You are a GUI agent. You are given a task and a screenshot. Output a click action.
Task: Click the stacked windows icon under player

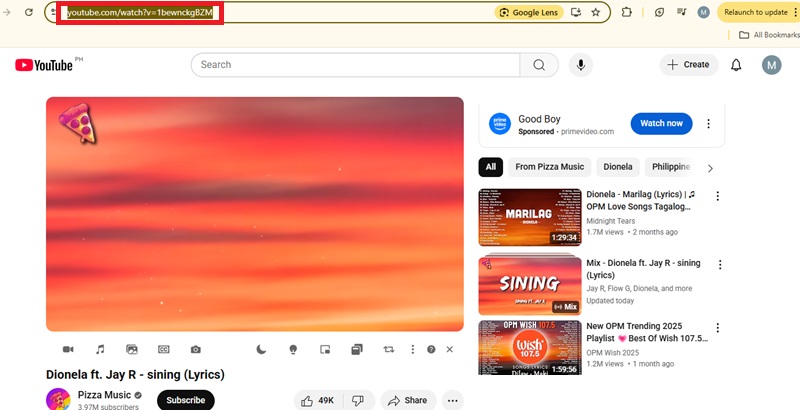click(357, 349)
